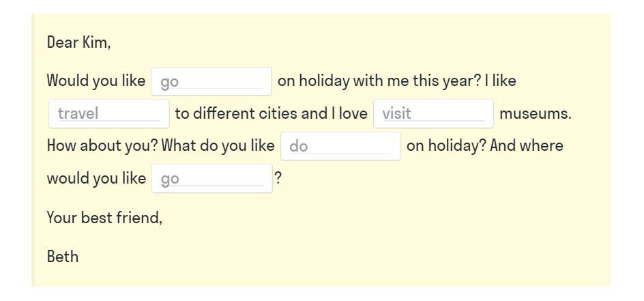
Task: Click the "Dear Kim," greeting line
Action: click(78, 42)
